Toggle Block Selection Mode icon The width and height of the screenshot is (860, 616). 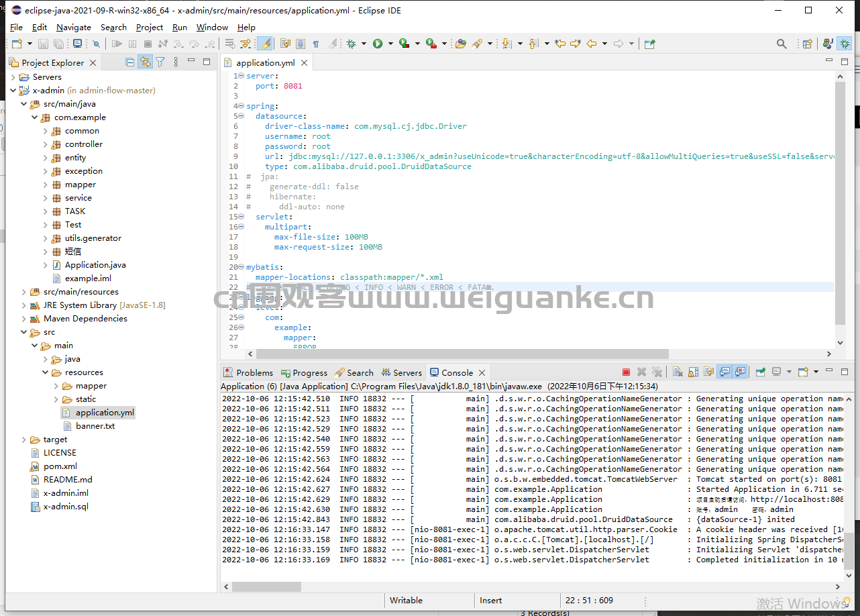point(301,44)
